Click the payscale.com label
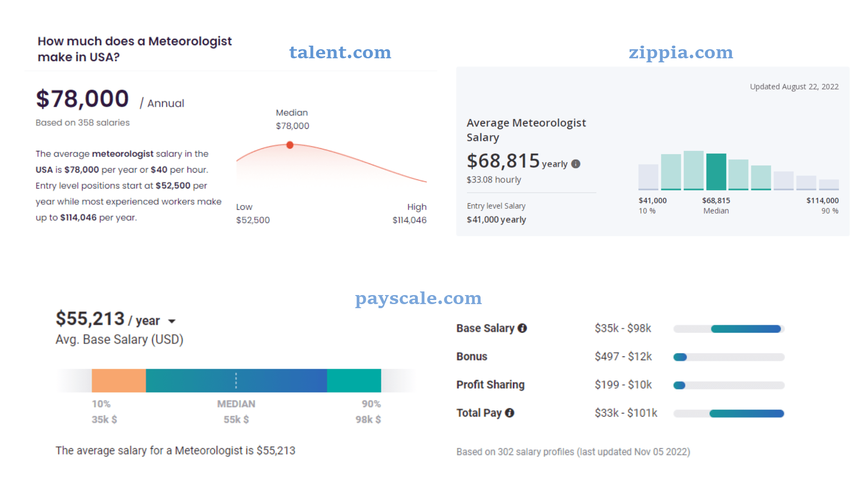This screenshot has width=868, height=488. (418, 298)
